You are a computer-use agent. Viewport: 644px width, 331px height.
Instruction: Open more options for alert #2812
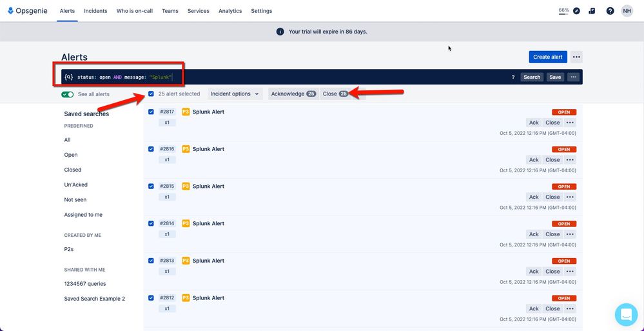point(570,308)
